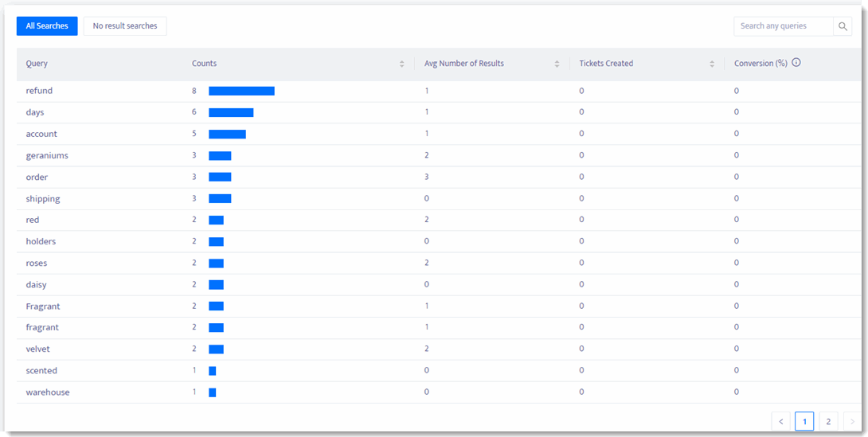The width and height of the screenshot is (868, 437).
Task: Click the account count bar
Action: click(227, 134)
